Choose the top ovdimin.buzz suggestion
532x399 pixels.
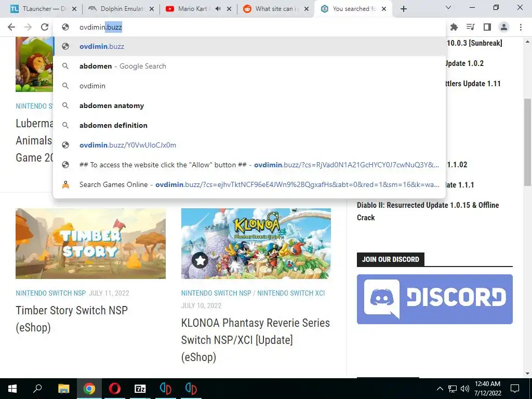pyautogui.click(x=249, y=46)
